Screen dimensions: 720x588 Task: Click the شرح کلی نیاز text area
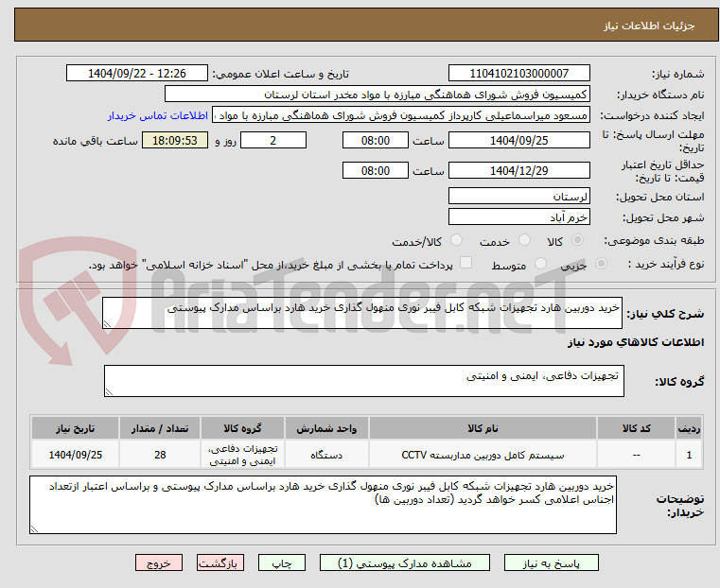tap(361, 313)
